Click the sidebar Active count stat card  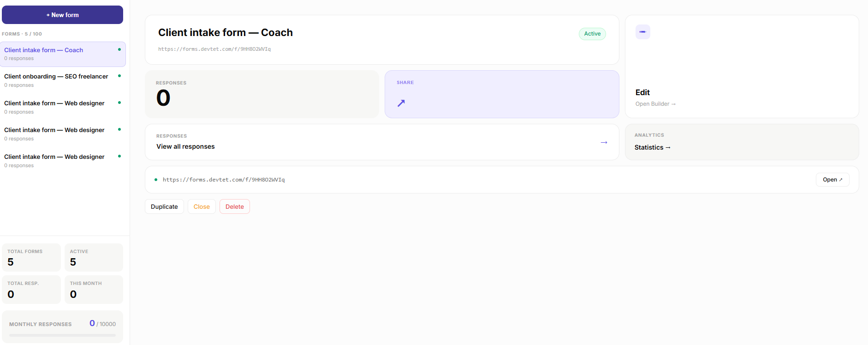[94, 257]
